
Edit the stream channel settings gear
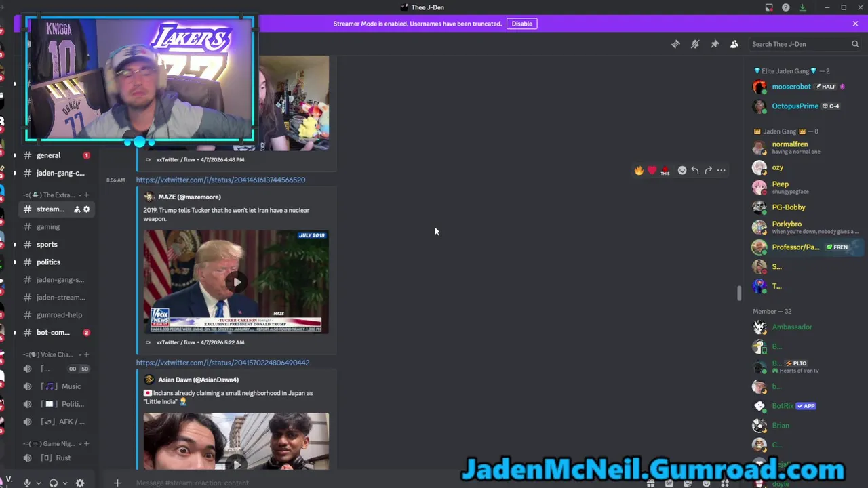pos(87,209)
